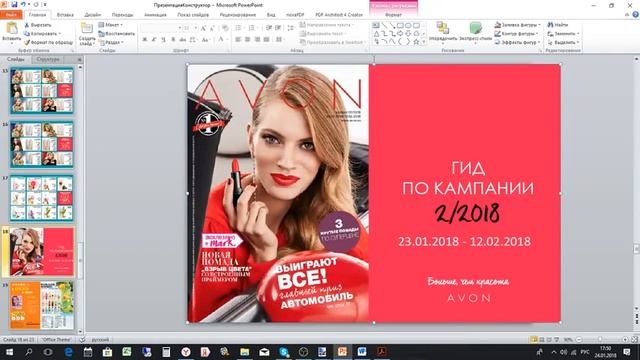Open the font name combo box
The height and width of the screenshot is (360, 640).
[x=161, y=28]
